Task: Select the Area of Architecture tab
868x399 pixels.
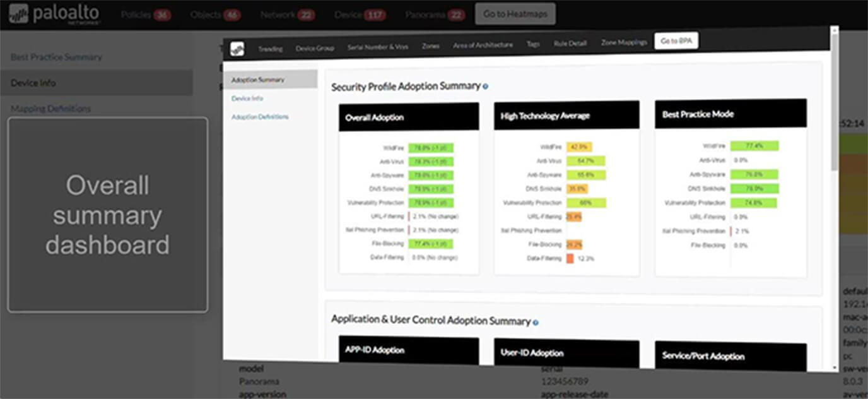Action: [483, 45]
